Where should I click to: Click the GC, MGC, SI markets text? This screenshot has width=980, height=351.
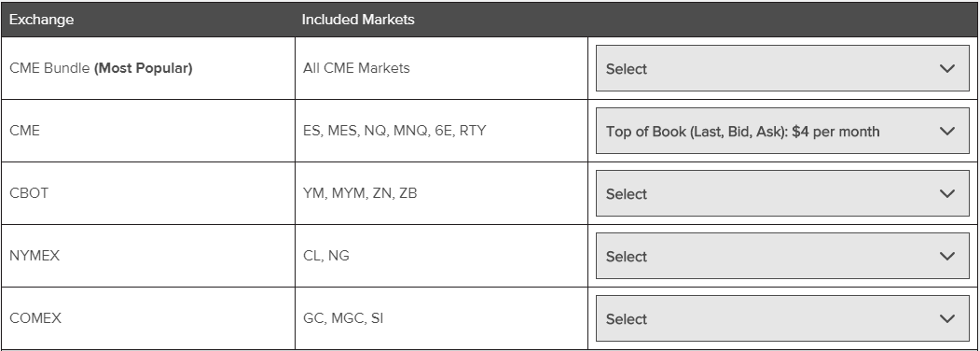tap(343, 318)
